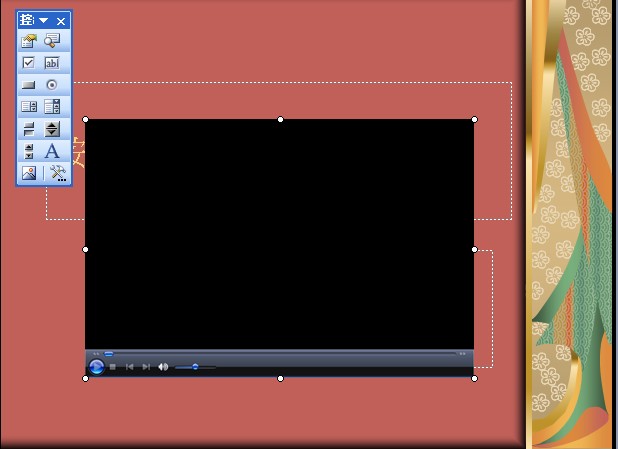Select the Scroll Bar control tool
618x449 pixels.
(x=29, y=151)
